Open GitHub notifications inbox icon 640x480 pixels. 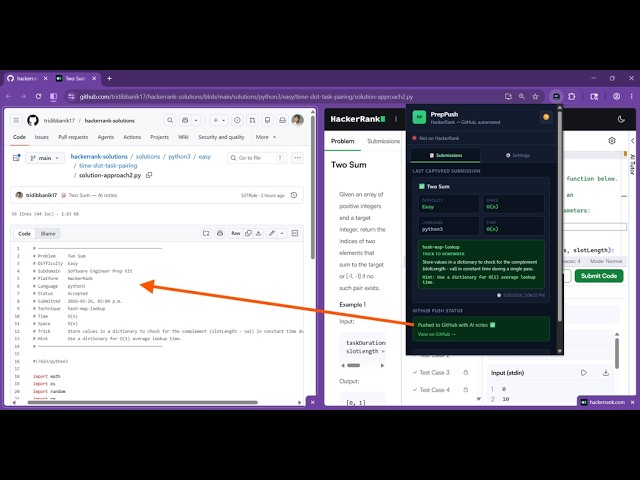point(282,120)
